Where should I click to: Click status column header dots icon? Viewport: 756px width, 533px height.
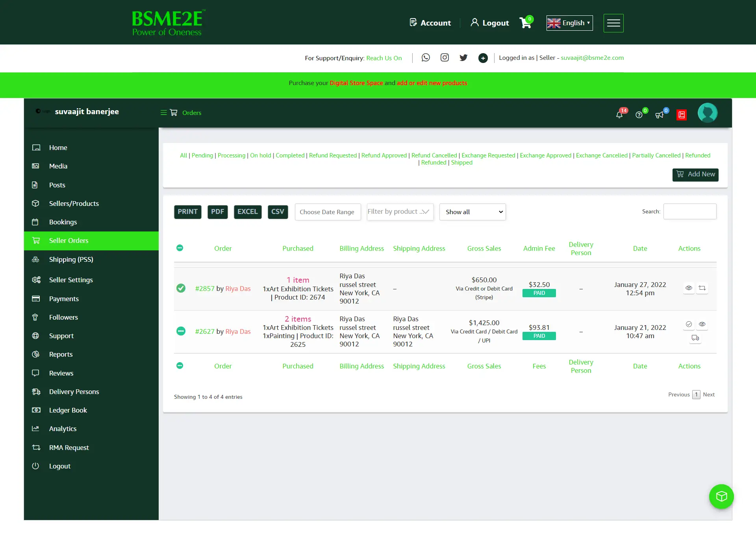(x=180, y=248)
